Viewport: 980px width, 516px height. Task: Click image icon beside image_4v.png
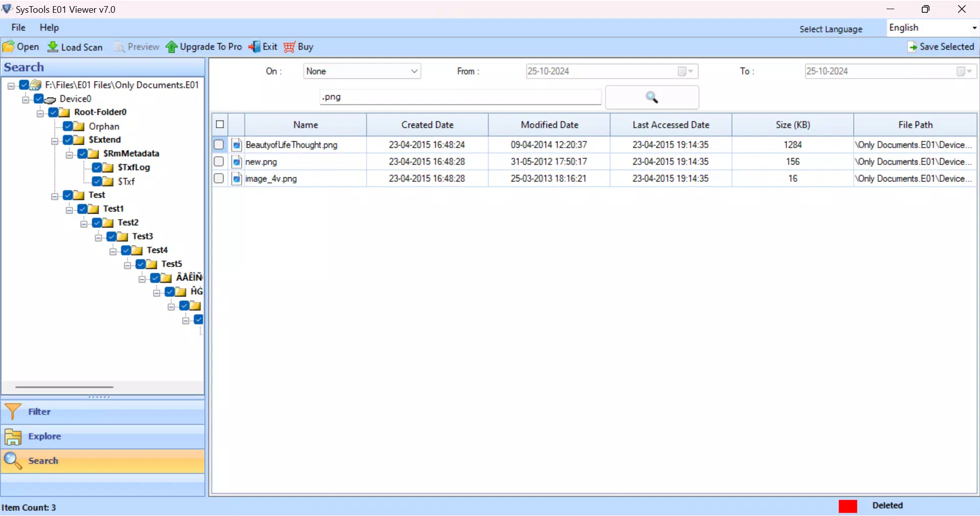[236, 179]
